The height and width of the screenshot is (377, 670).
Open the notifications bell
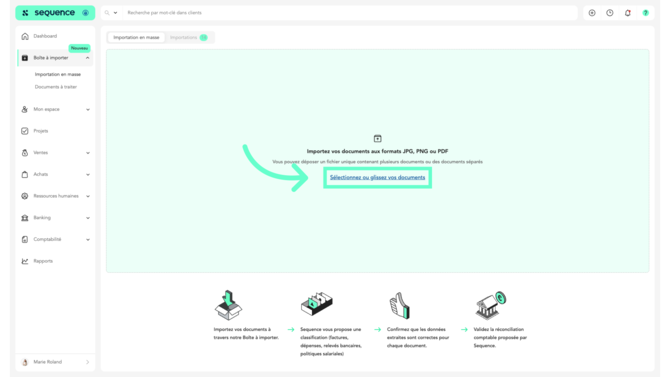coord(628,13)
